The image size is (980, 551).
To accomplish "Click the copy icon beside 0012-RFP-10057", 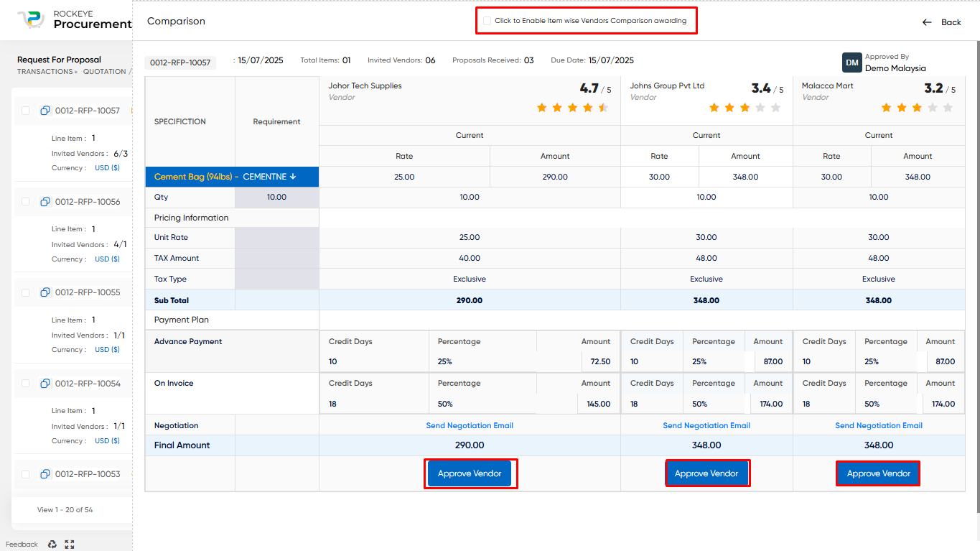I will click(45, 111).
